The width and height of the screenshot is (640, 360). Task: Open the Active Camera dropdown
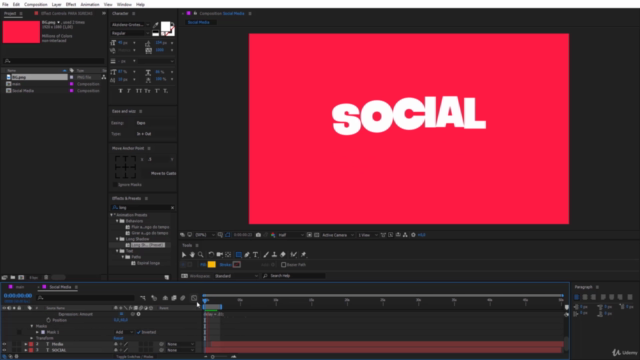click(x=338, y=235)
